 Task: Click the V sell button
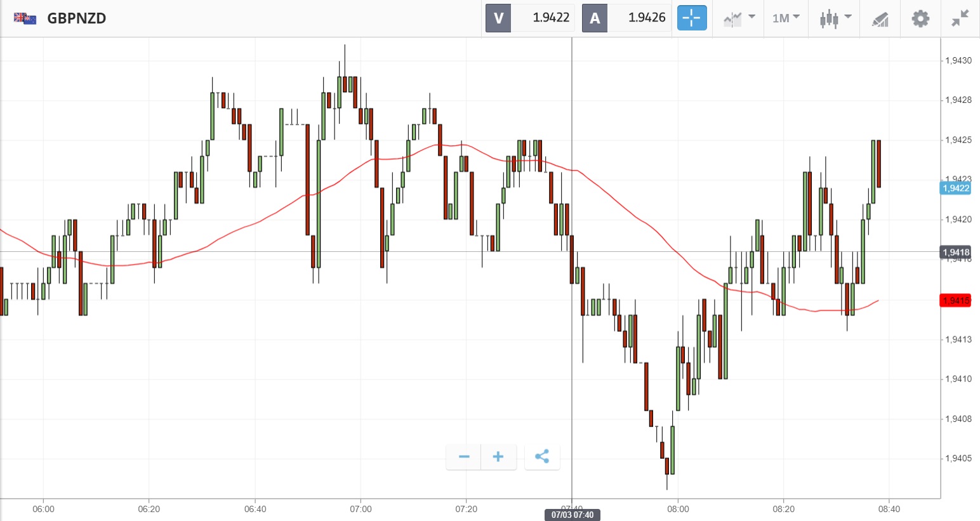pos(498,18)
